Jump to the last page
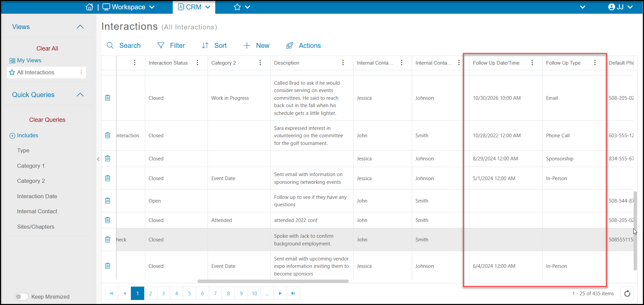The height and width of the screenshot is (305, 644). [x=293, y=293]
